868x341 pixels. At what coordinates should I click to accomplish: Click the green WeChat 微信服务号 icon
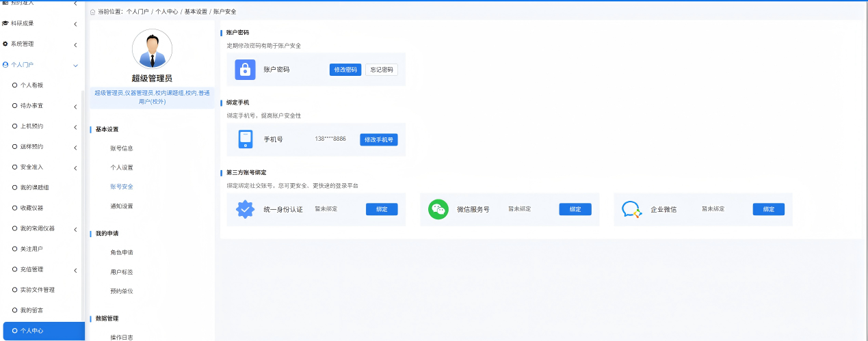point(438,209)
